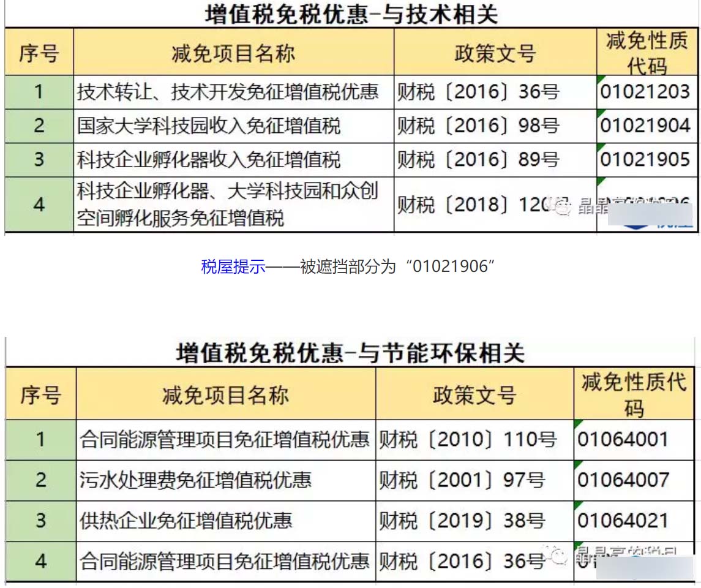Click code cell 01021904

point(645,126)
